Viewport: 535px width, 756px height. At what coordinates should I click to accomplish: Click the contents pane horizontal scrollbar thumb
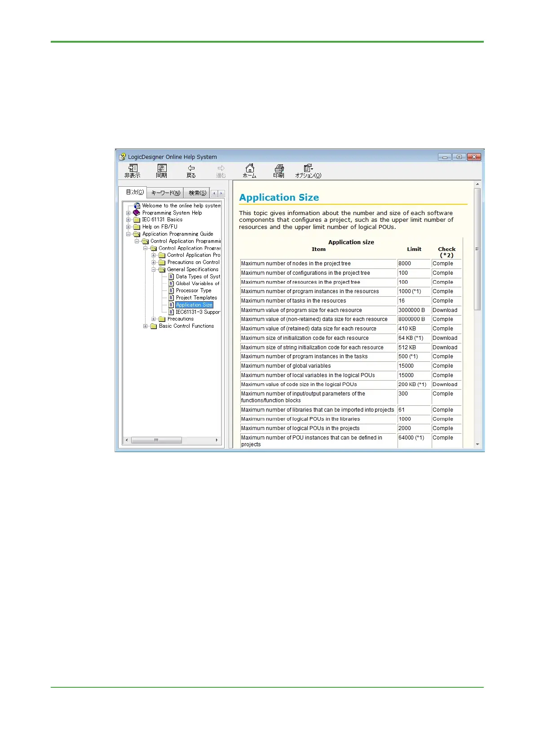[156, 440]
